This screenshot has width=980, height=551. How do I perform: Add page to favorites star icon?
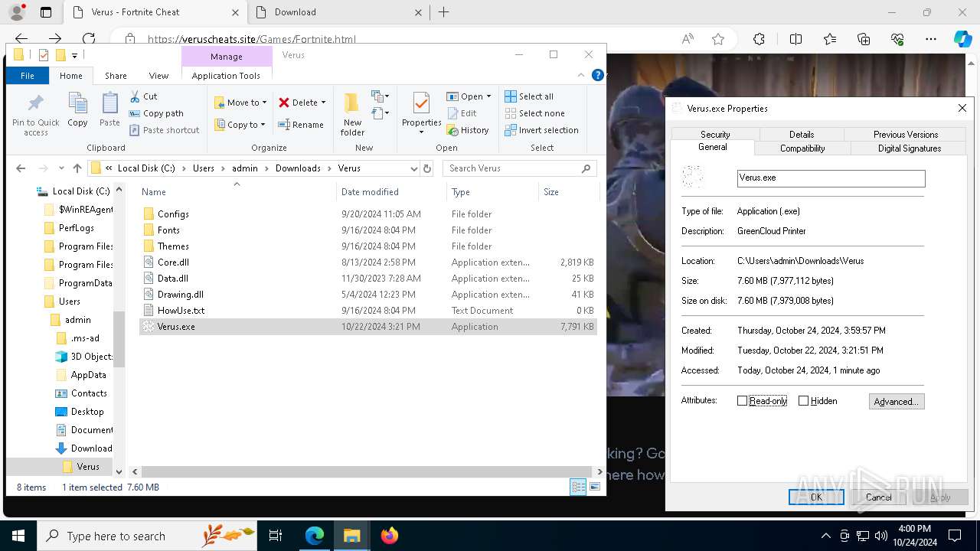tap(718, 39)
